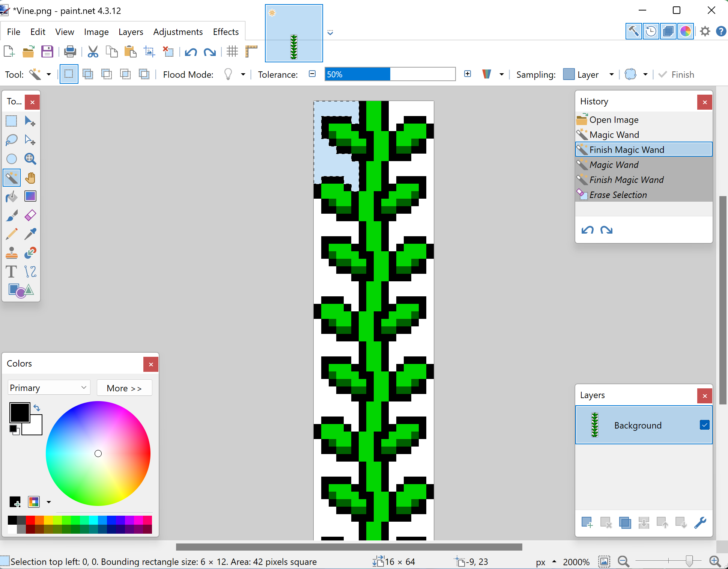Click the Vine.png image thumbnail tab
Viewport: 728px width, 569px height.
pyautogui.click(x=294, y=33)
